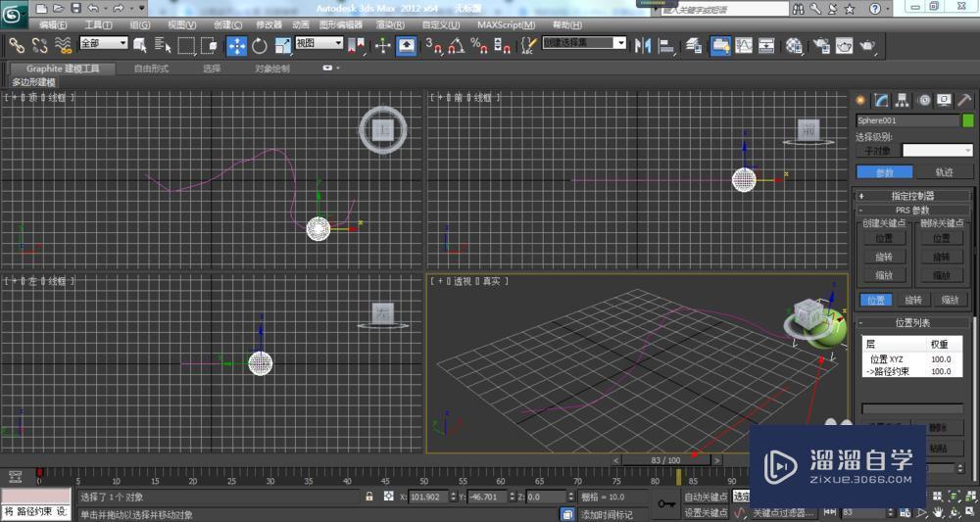Viewport: 980px width, 522px height.
Task: Switch to the Create command panel
Action: (861, 100)
